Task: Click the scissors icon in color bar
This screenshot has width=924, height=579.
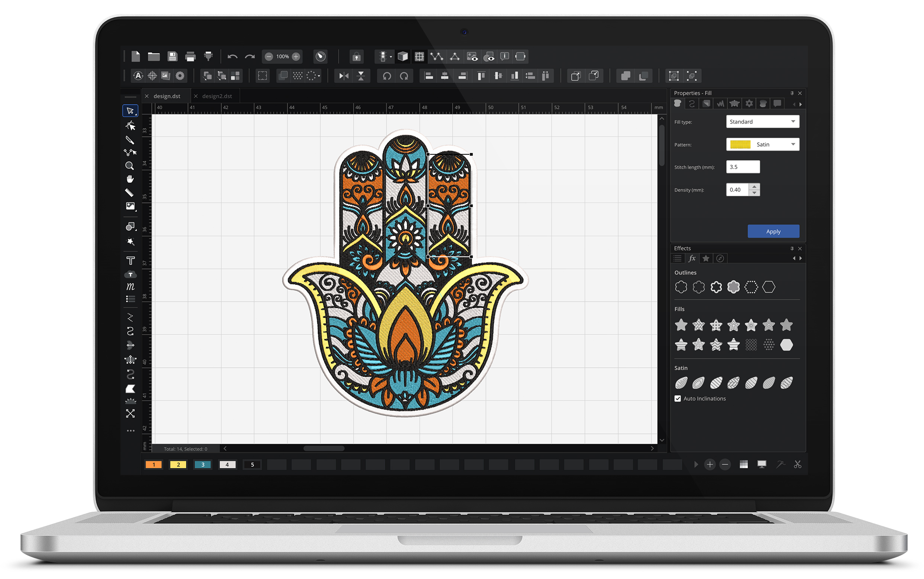Action: click(797, 465)
